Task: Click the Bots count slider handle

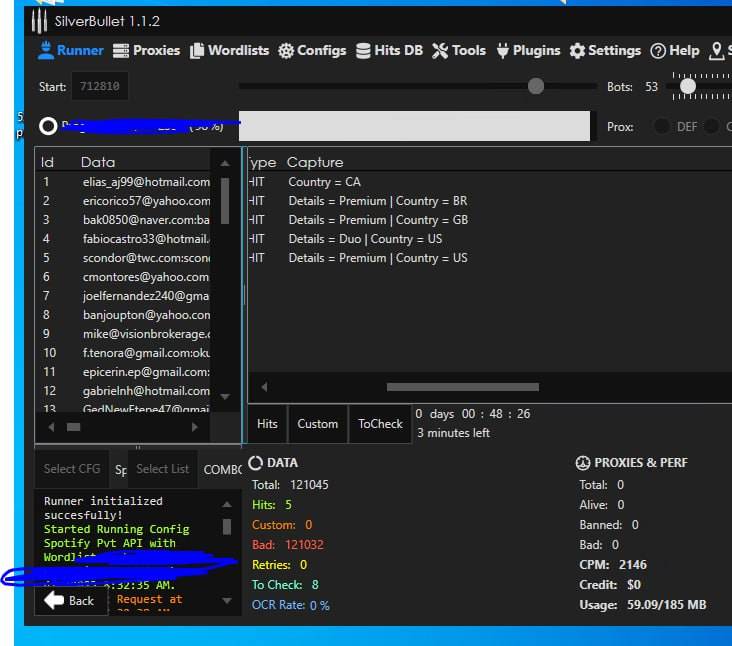Action: pyautogui.click(x=687, y=87)
